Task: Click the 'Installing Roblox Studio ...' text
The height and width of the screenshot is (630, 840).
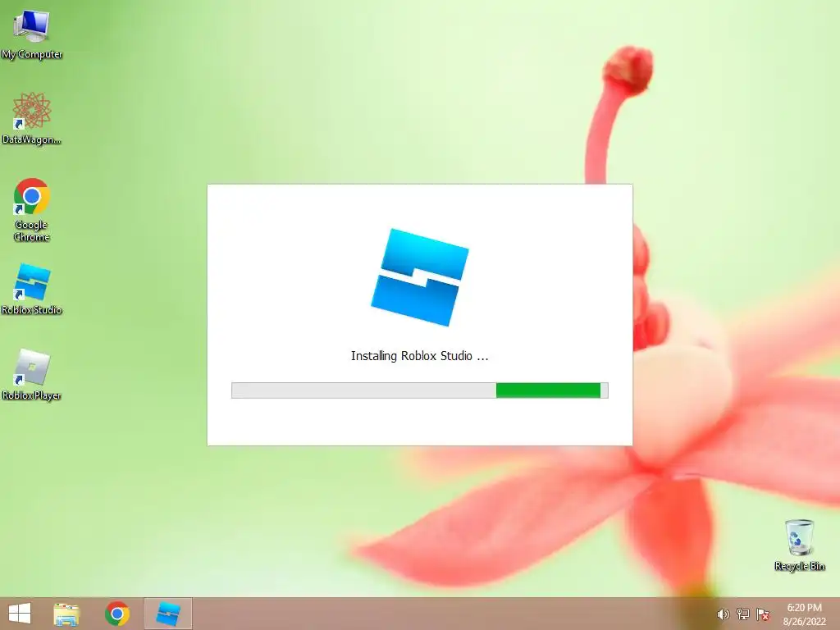Action: (419, 356)
